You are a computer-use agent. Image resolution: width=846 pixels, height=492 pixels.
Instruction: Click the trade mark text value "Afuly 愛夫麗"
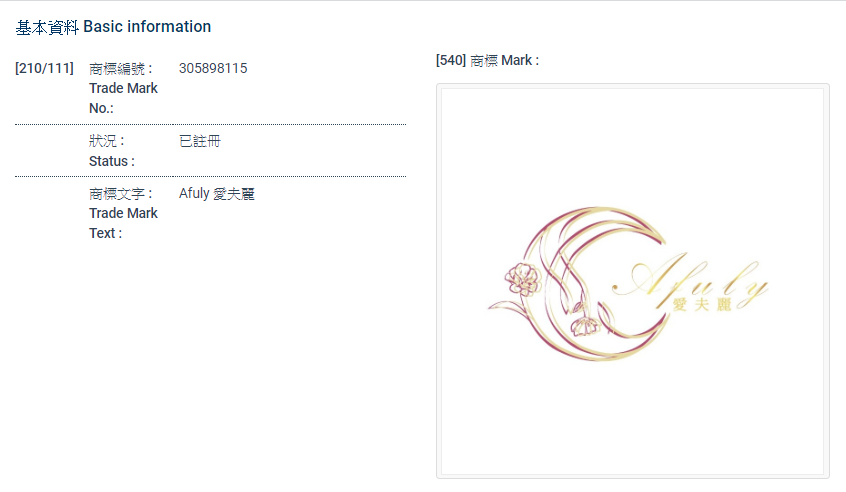pyautogui.click(x=217, y=193)
